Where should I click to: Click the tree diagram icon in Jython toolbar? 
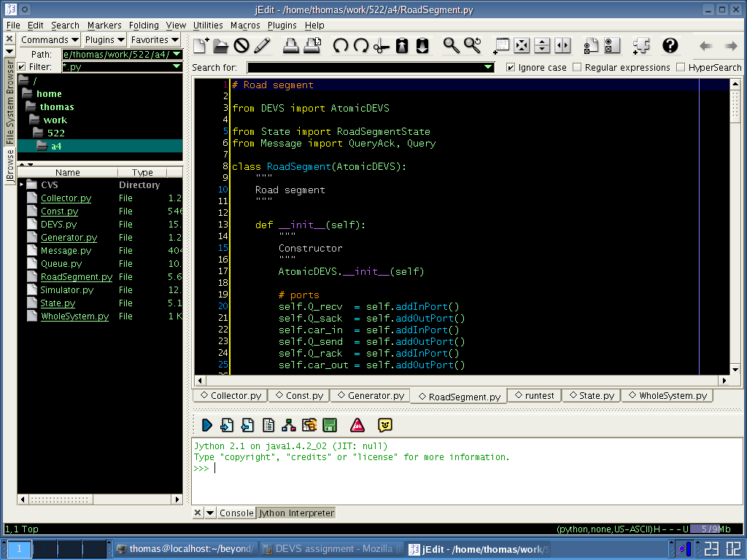289,425
